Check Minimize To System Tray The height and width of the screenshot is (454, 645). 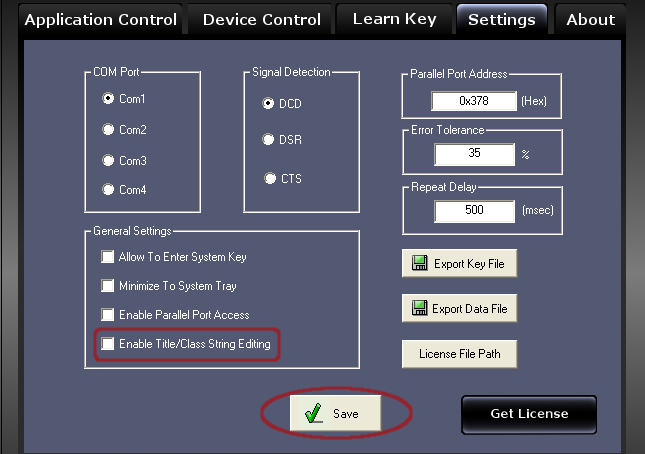pos(108,286)
